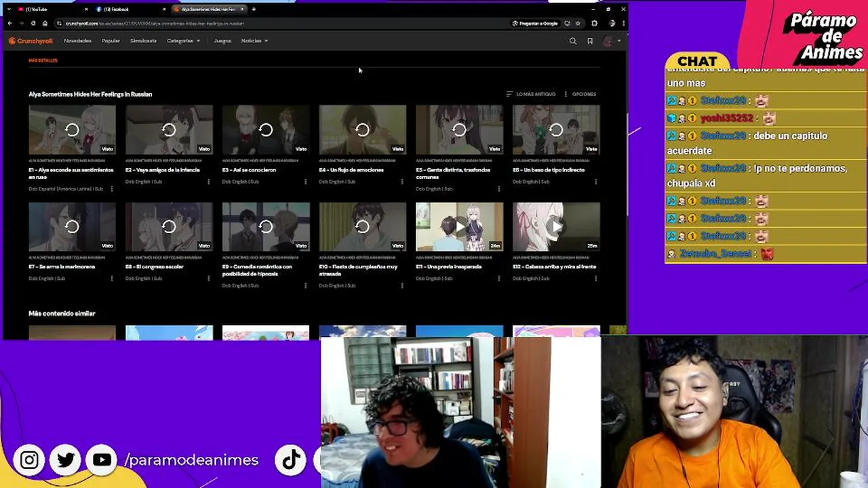
Task: Open more options for episode E9
Action: point(305,285)
